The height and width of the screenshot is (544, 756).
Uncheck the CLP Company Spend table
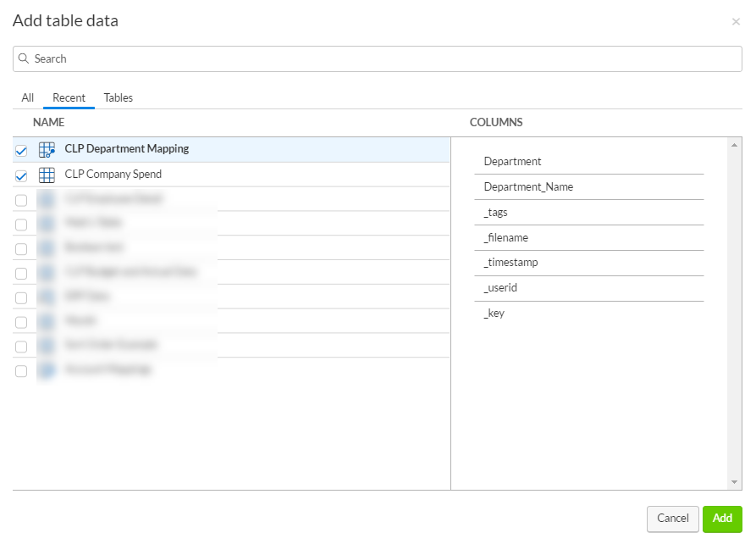click(21, 175)
